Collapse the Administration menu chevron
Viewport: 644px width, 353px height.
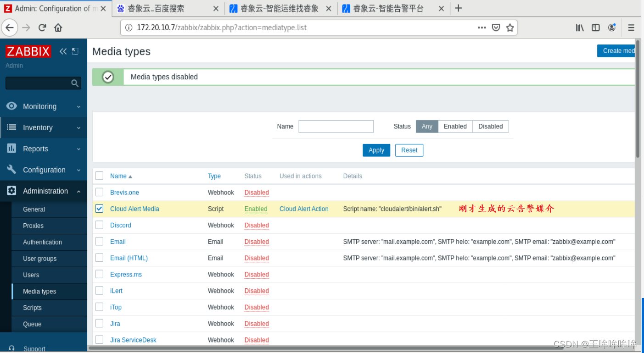click(x=78, y=191)
